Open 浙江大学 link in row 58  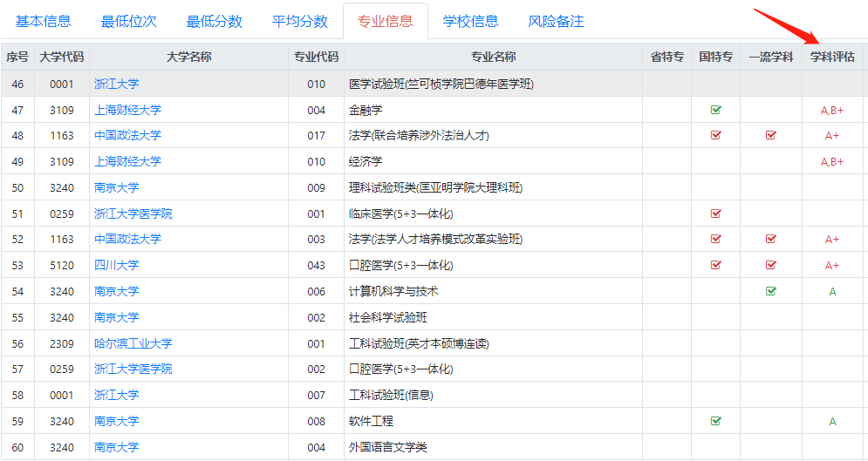(116, 395)
